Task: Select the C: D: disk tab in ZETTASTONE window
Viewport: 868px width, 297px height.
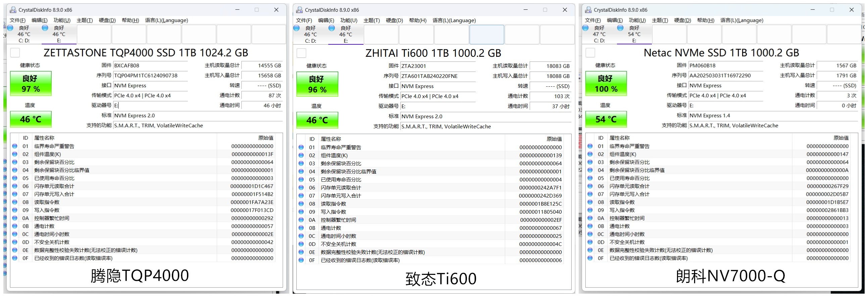Action: [x=24, y=34]
